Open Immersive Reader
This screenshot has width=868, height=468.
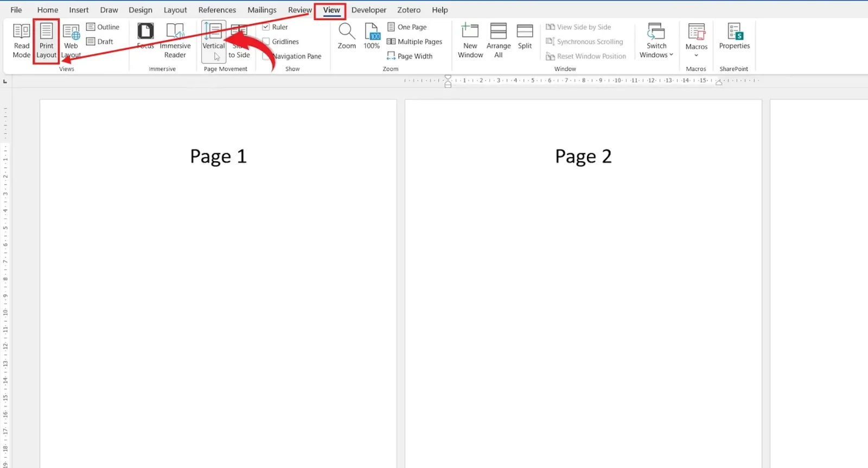(175, 41)
